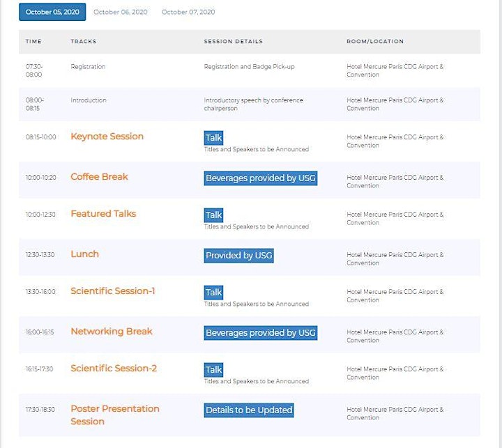Switch to the October 06, 2020 tab
Viewport: 502px width, 448px height.
[x=121, y=12]
